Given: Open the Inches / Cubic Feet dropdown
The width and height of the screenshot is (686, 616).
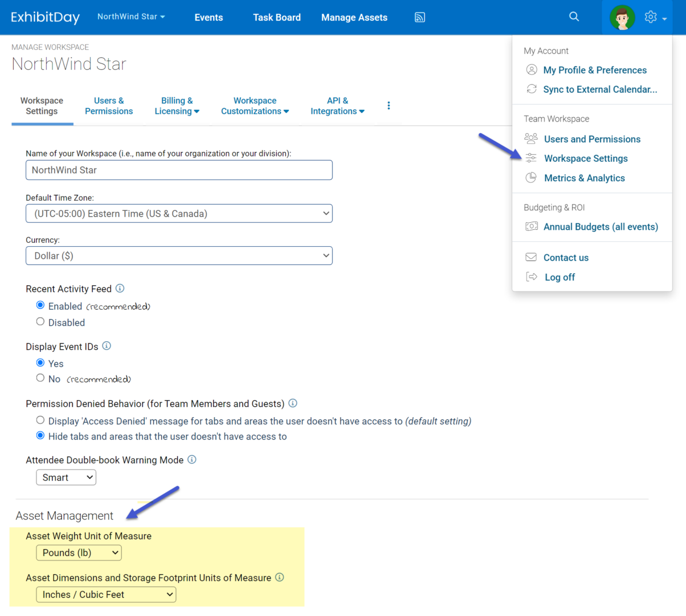Looking at the screenshot, I should pyautogui.click(x=106, y=595).
